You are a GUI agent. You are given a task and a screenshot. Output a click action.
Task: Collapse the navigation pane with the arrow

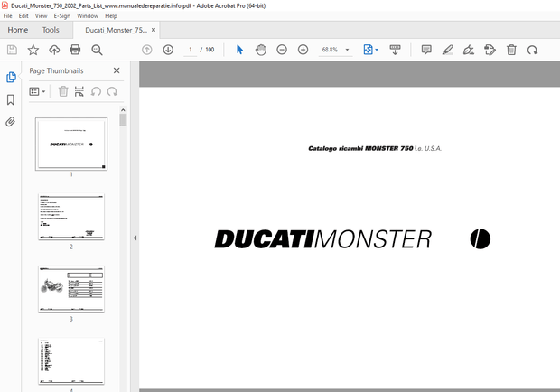135,238
